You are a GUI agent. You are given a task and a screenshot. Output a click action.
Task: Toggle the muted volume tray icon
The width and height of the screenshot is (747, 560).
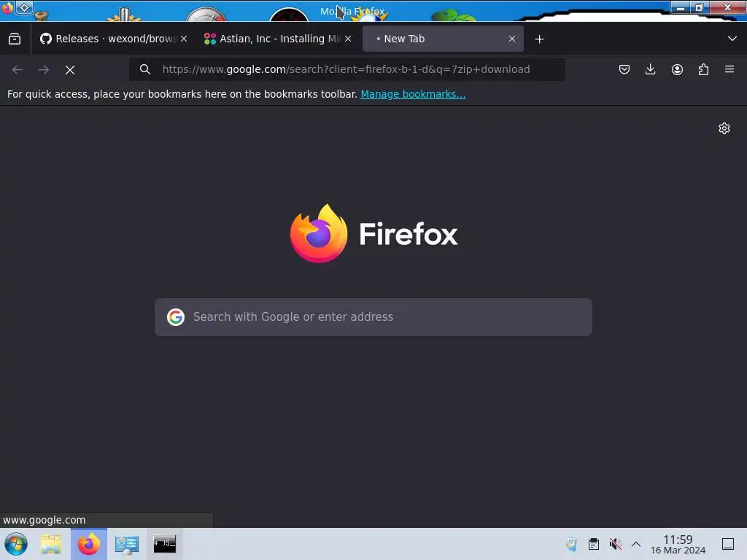616,544
